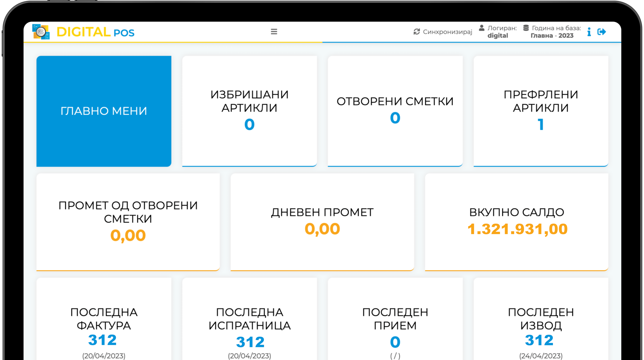The image size is (644, 360).
Task: Click the 0 under ПОСЛЕДЕН ПРИЕМ
Action: (395, 342)
